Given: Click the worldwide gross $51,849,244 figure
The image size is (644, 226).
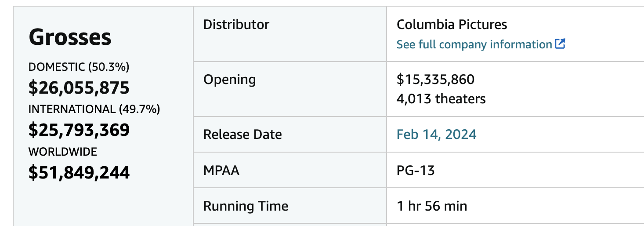Looking at the screenshot, I should (79, 172).
